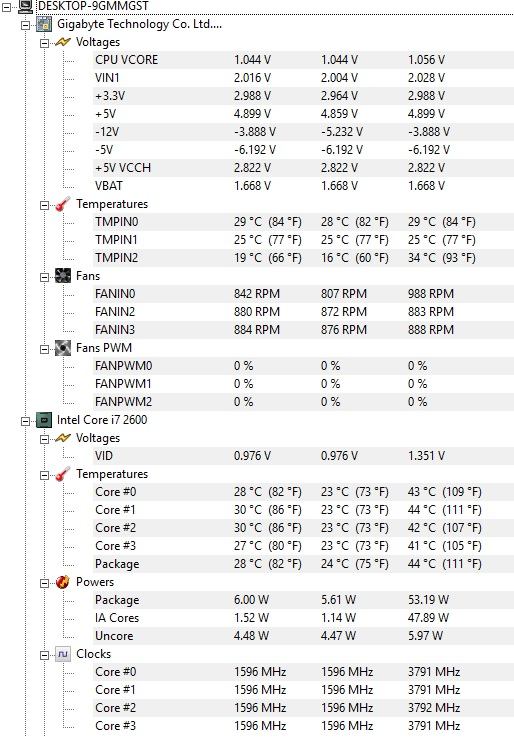
Task: Select the CPU VCORE row
Action: click(x=304, y=60)
